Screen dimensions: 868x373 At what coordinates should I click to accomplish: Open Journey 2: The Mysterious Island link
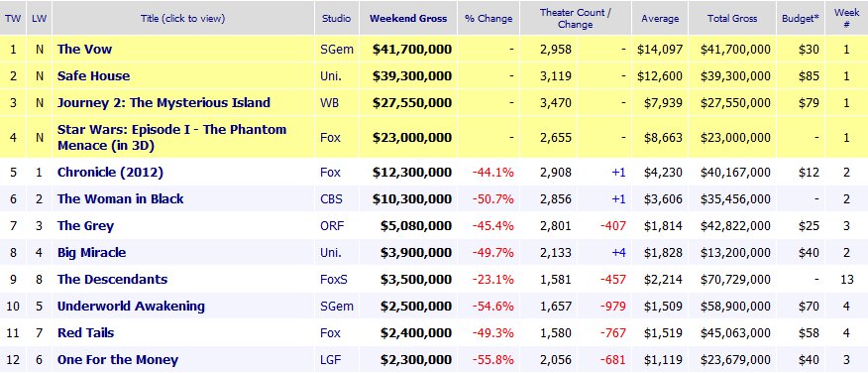tap(163, 102)
